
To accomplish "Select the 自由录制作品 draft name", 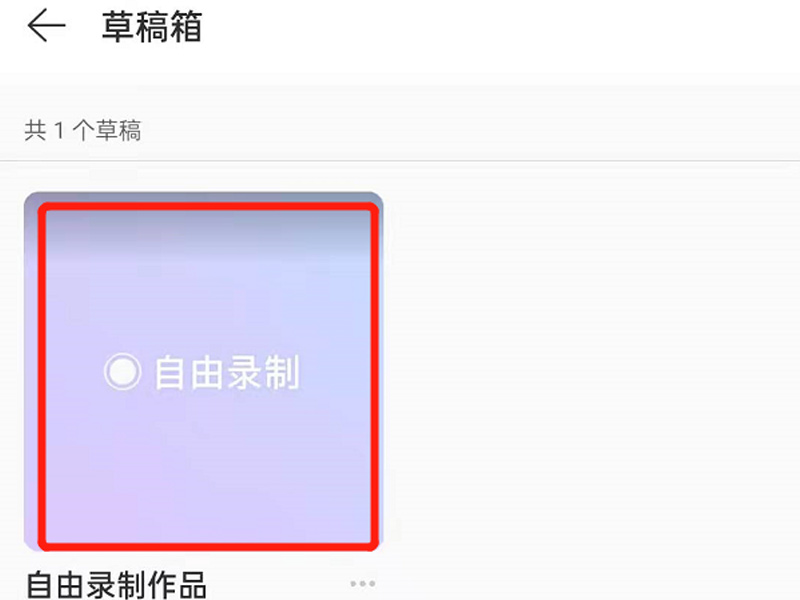I will (x=116, y=585).
